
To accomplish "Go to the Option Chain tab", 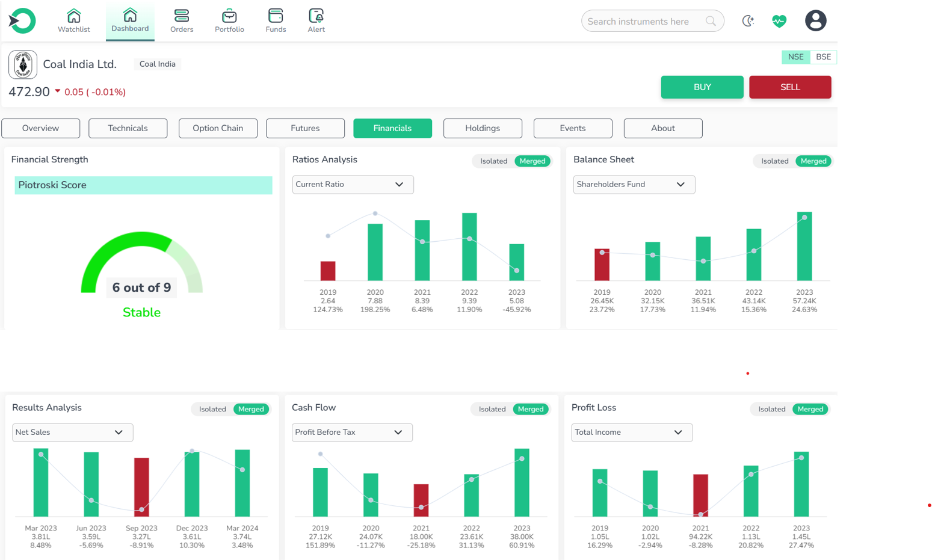I will 218,128.
